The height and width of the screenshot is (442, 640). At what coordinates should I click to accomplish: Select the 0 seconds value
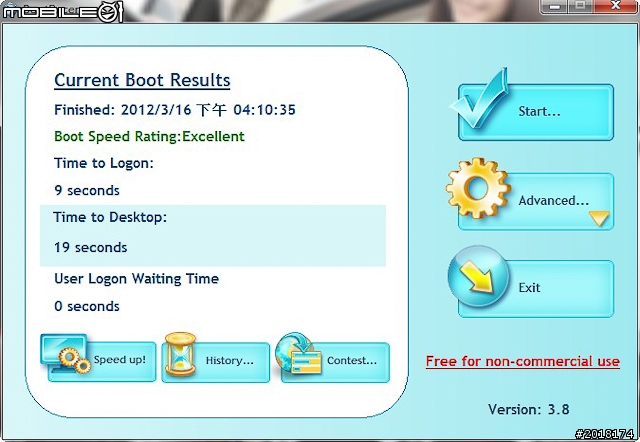tap(87, 306)
